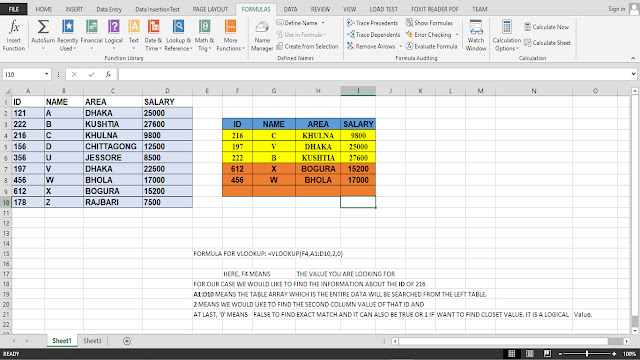
Task: Click the formula bar enter checkmark
Action: 91,74
